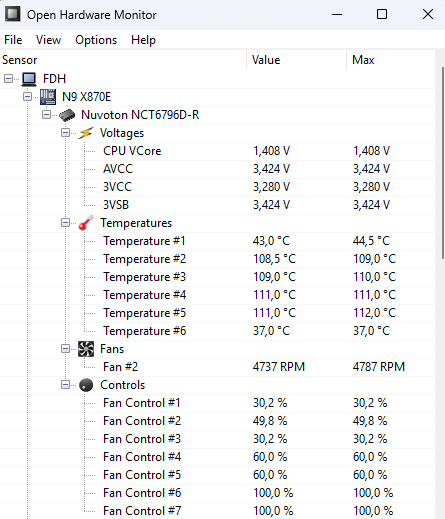Image resolution: width=445 pixels, height=519 pixels.
Task: Click the Value column header
Action: click(x=297, y=60)
